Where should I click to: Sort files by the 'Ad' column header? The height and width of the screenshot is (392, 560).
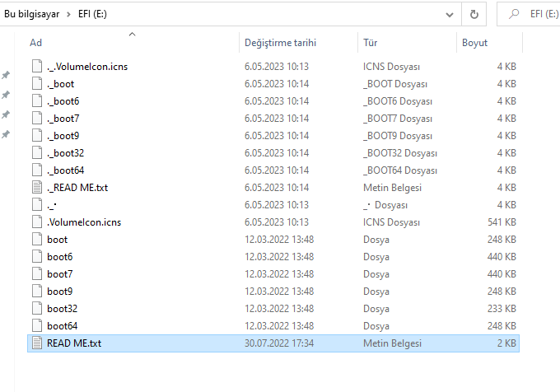(x=35, y=43)
